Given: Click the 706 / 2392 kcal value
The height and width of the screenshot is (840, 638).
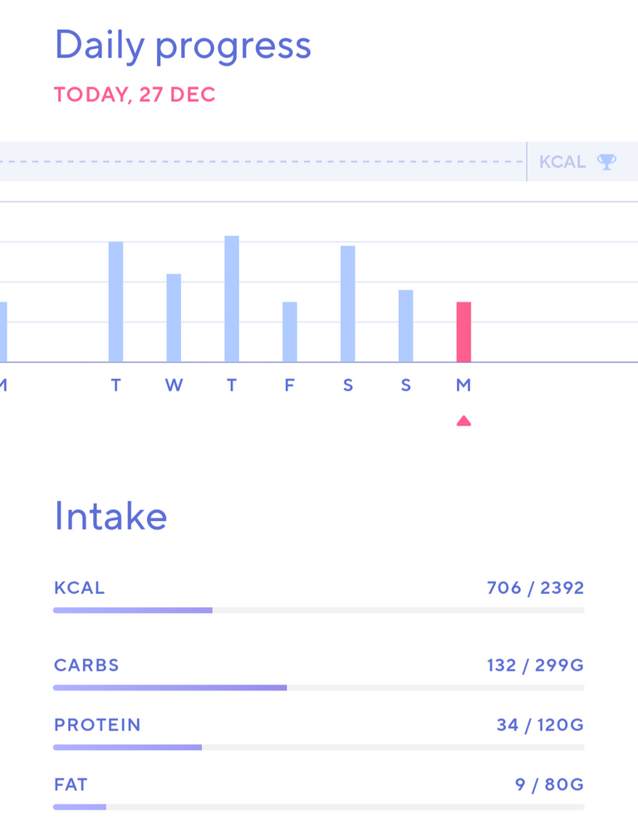Looking at the screenshot, I should [x=535, y=588].
